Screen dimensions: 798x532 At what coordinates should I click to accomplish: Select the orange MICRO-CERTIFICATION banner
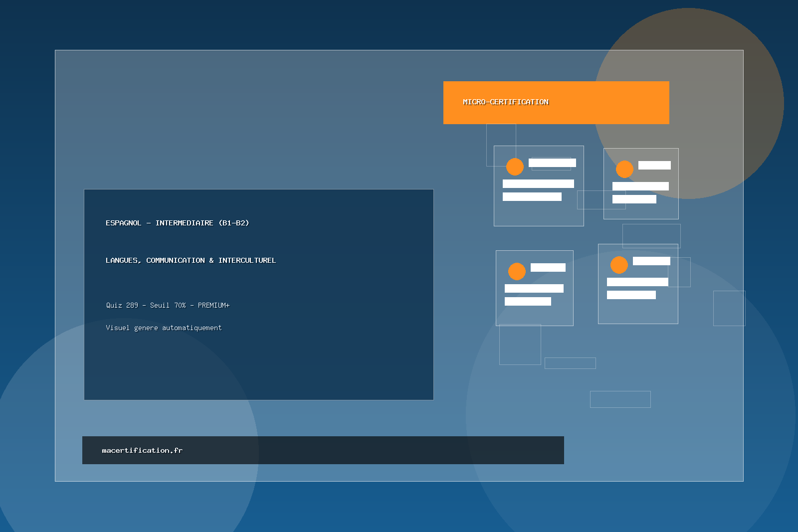pyautogui.click(x=556, y=102)
